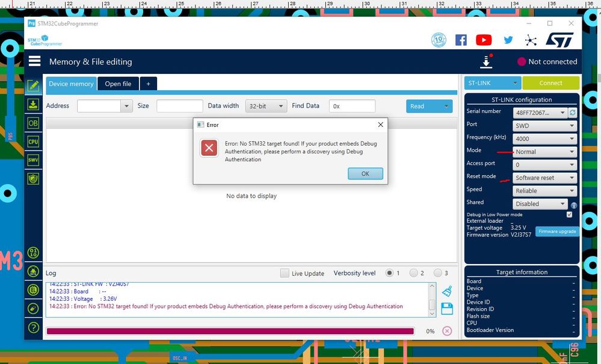The width and height of the screenshot is (601, 364).
Task: Open the Facebook page icon
Action: click(x=461, y=40)
